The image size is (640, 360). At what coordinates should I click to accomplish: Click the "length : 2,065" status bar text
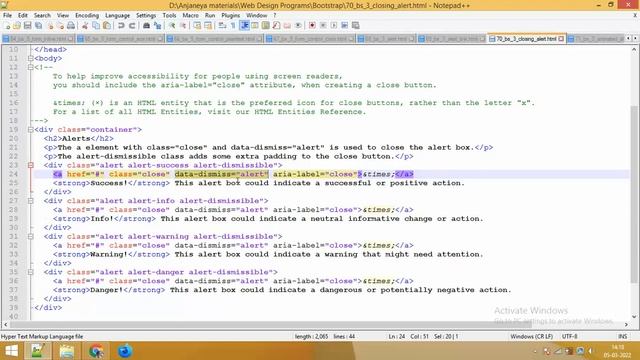coord(311,337)
